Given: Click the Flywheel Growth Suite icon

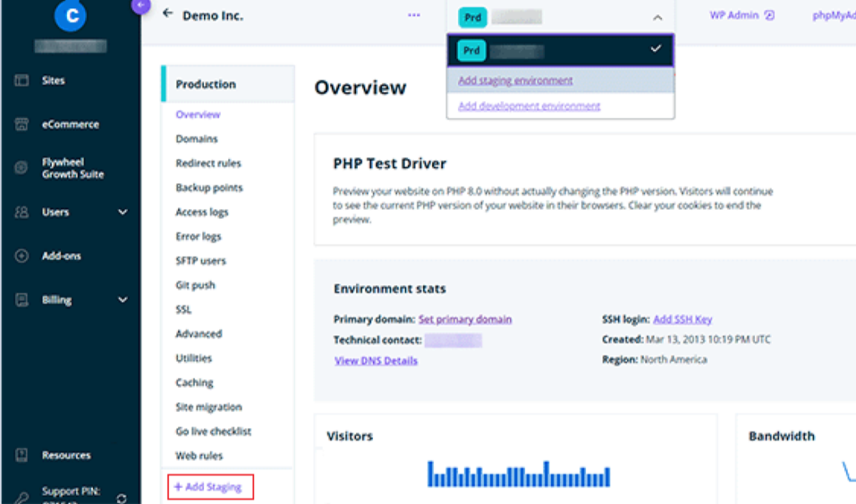Looking at the screenshot, I should [22, 168].
